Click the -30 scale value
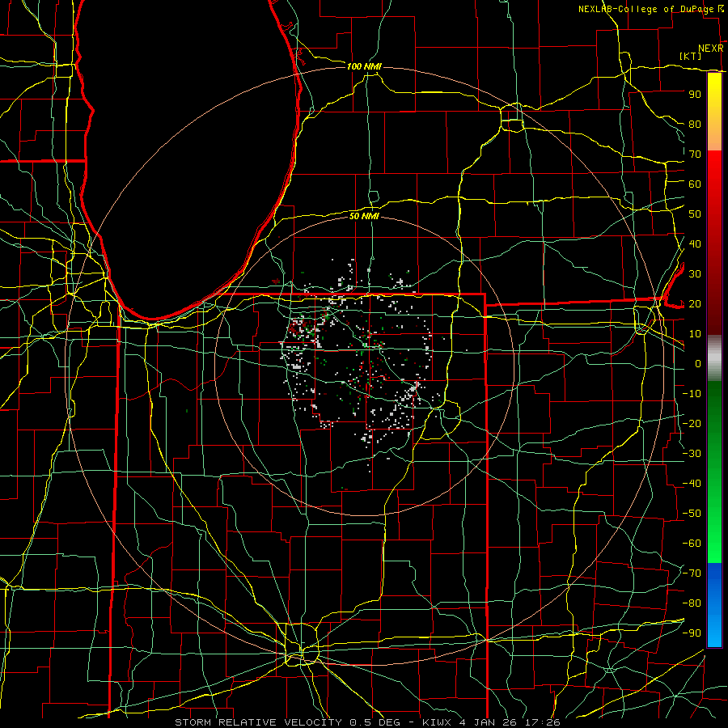The height and width of the screenshot is (728, 728). point(692,454)
